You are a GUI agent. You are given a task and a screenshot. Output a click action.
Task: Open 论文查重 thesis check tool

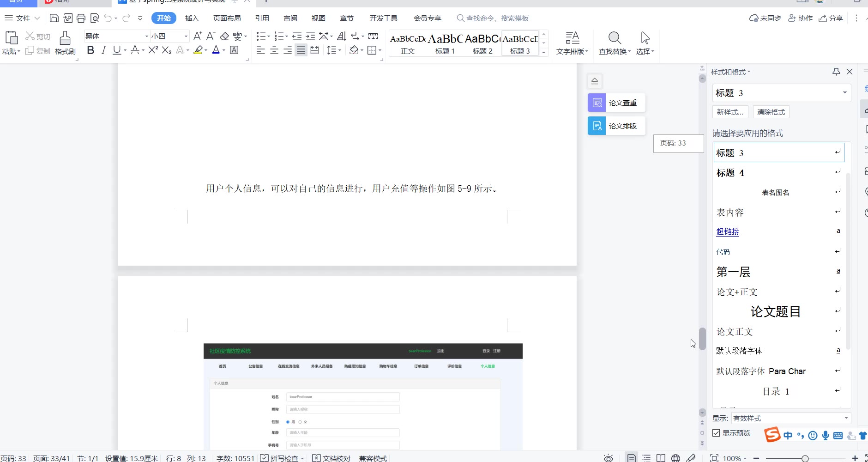[616, 103]
